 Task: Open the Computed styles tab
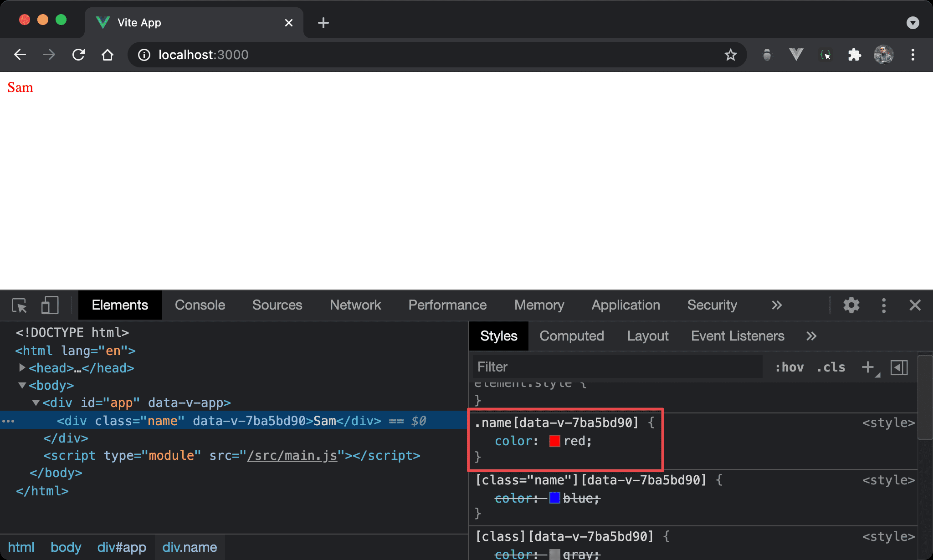tap(571, 336)
